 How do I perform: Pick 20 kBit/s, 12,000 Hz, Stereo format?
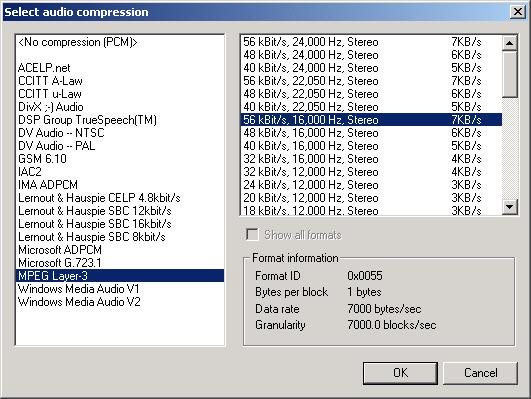[x=371, y=198]
